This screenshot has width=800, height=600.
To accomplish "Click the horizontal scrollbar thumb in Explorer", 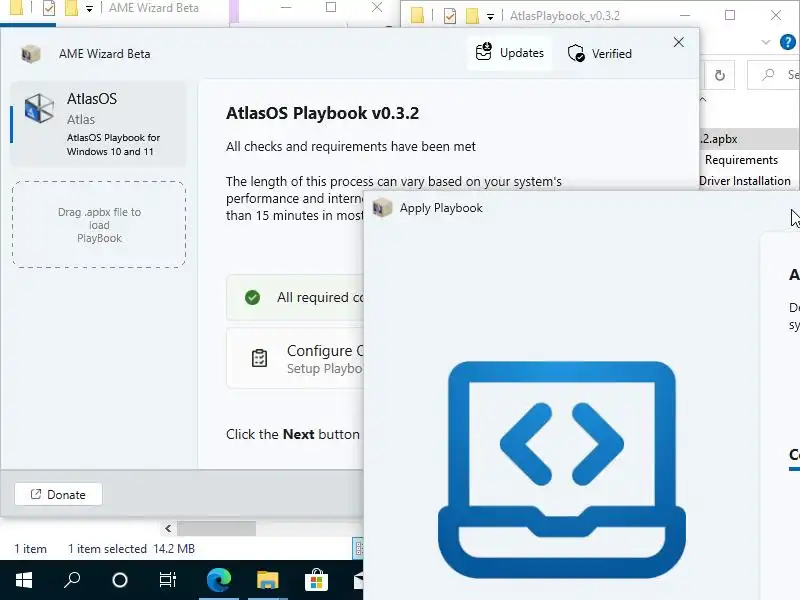I will point(216,529).
